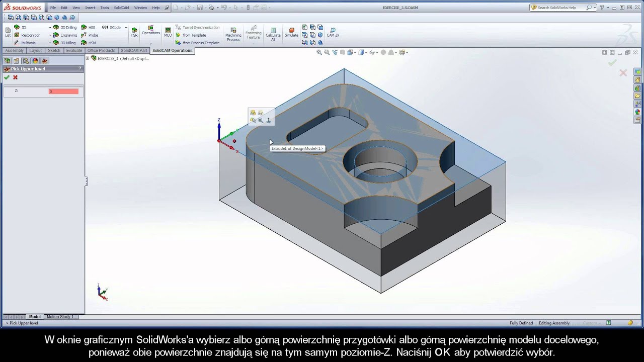Open the GCode dropdown arrow
Screen dimensions: 644x362
pyautogui.click(x=126, y=28)
